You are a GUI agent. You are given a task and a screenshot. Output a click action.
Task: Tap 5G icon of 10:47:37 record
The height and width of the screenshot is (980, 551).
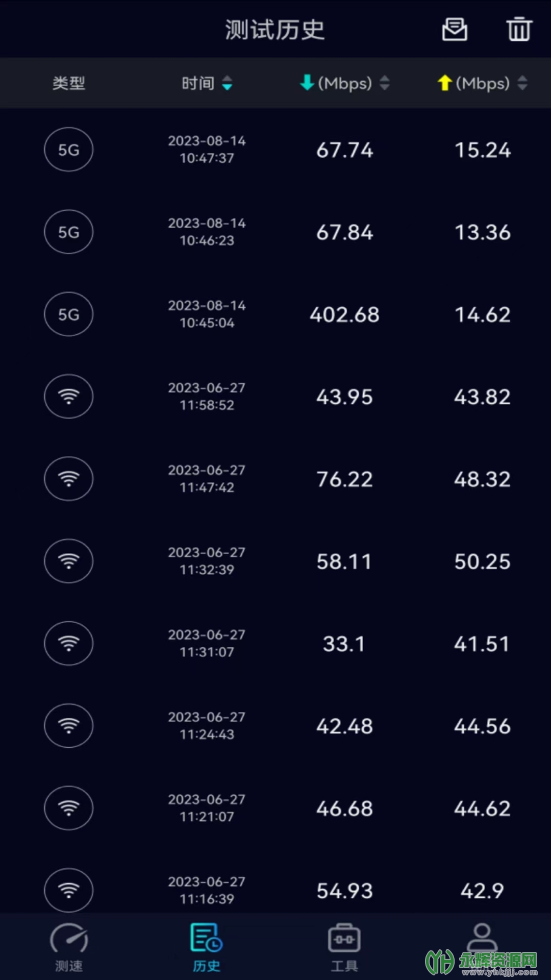coord(69,150)
